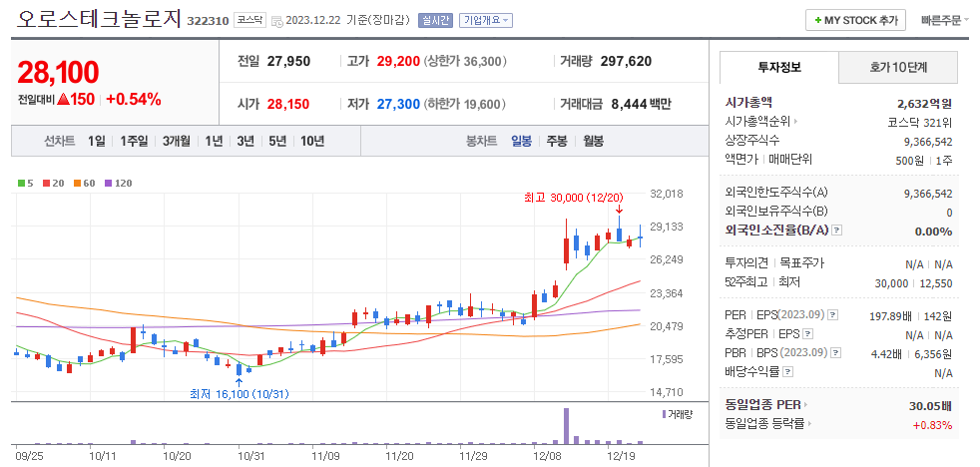Viewport: 980px width, 467px height.
Task: Select the 월봉 candlestick chart
Action: coord(593,142)
